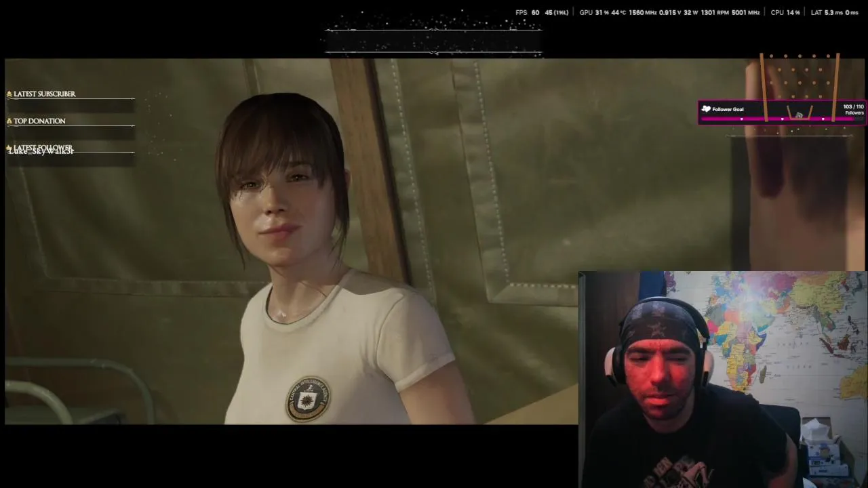Click the icon beside Latest Subscriber
Viewport: 868px width, 488px height.
pos(9,94)
